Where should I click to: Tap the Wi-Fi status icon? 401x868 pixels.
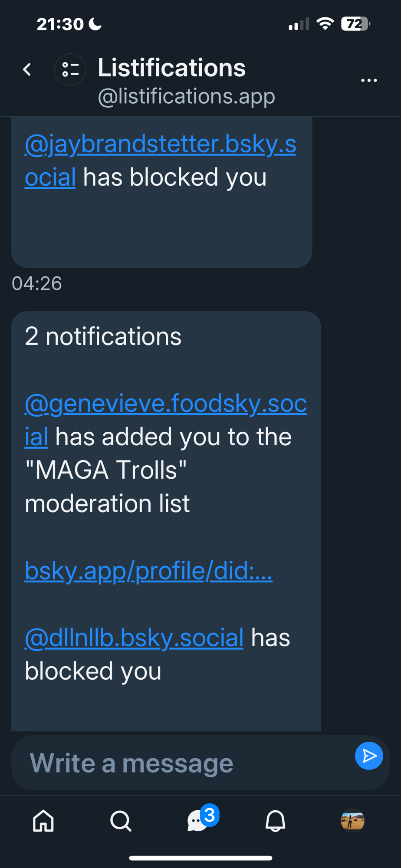click(x=325, y=24)
